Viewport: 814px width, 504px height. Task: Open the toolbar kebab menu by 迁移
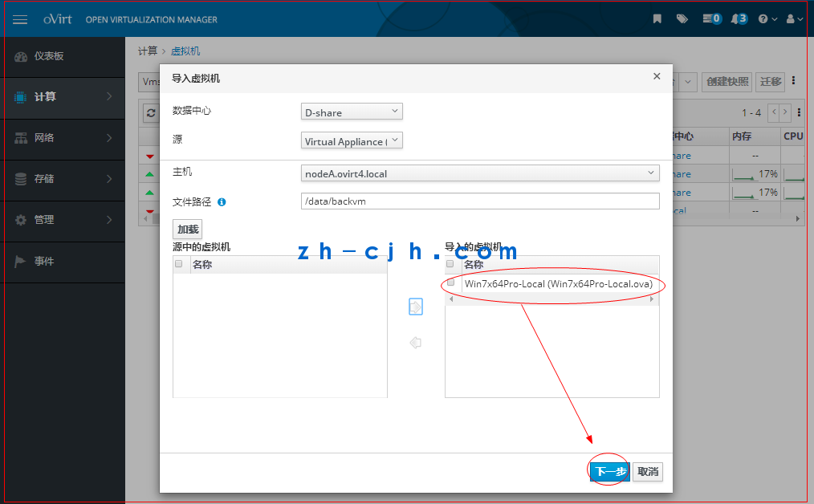click(793, 81)
